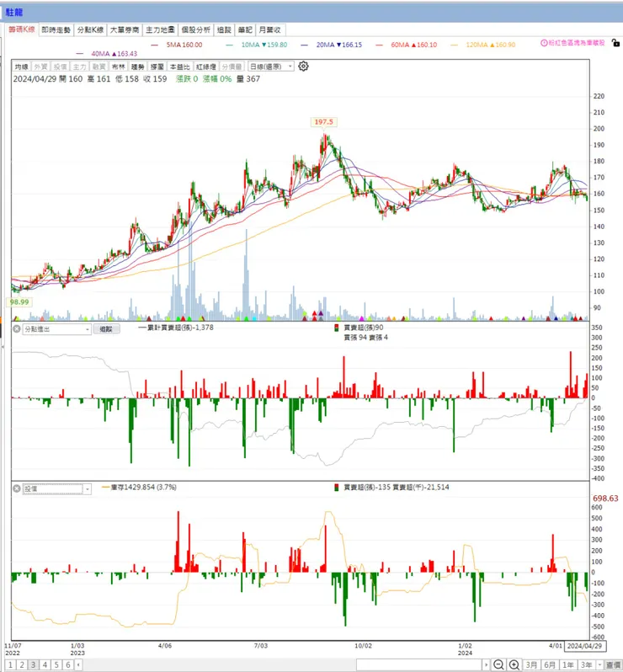Close the 分點進出 indicator panel
The image size is (623, 672).
[x=17, y=329]
